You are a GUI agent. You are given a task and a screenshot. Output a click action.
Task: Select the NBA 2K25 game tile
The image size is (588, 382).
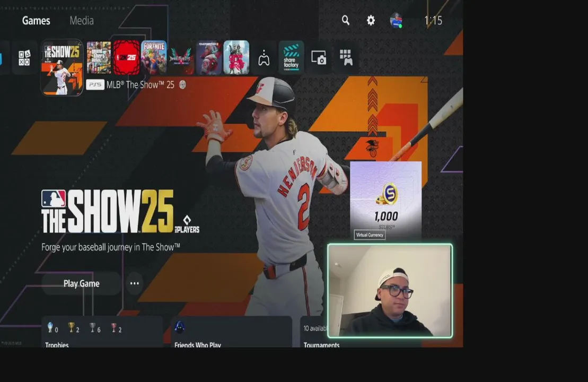click(126, 57)
